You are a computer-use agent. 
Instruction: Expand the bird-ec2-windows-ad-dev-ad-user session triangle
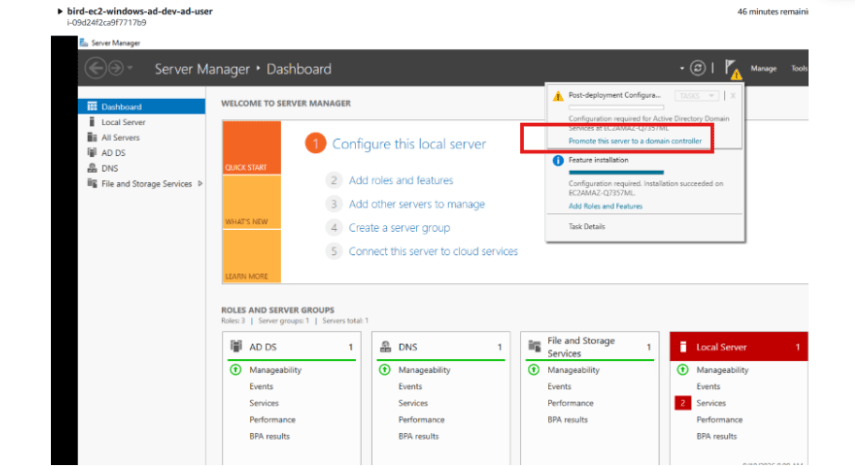[x=60, y=11]
